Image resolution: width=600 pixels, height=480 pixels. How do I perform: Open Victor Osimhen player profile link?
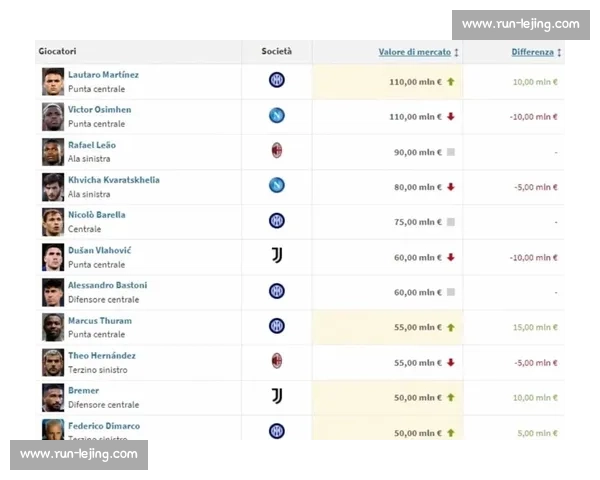tap(99, 110)
